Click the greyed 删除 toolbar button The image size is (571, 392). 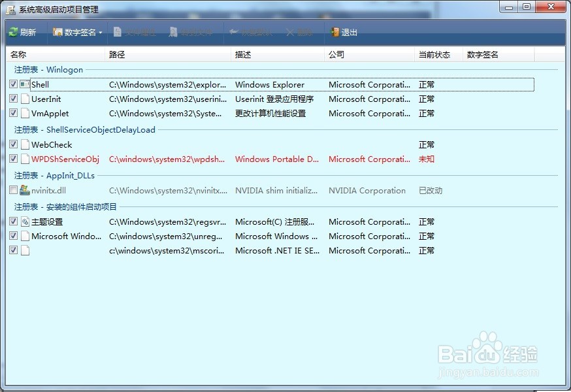pos(299,33)
